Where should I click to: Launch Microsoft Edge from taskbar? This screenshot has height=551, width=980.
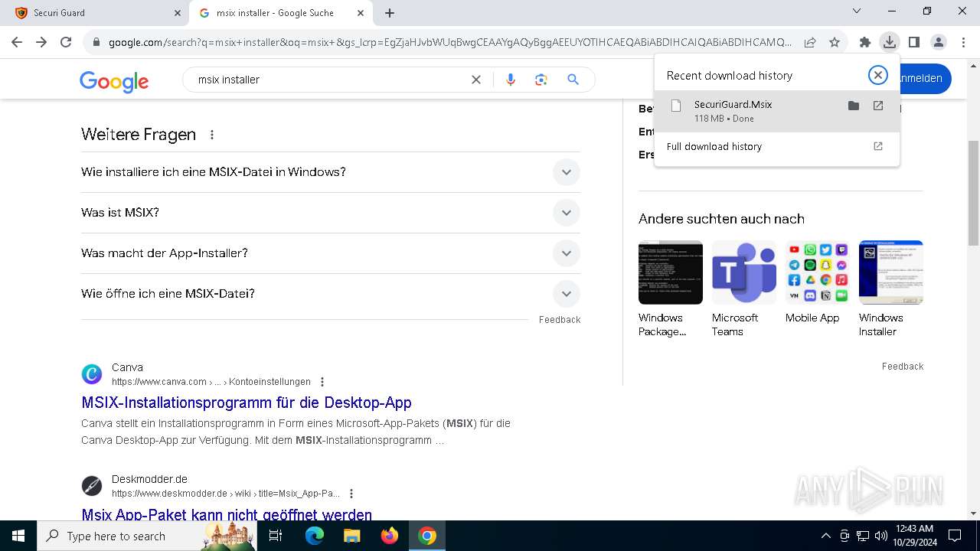point(315,536)
